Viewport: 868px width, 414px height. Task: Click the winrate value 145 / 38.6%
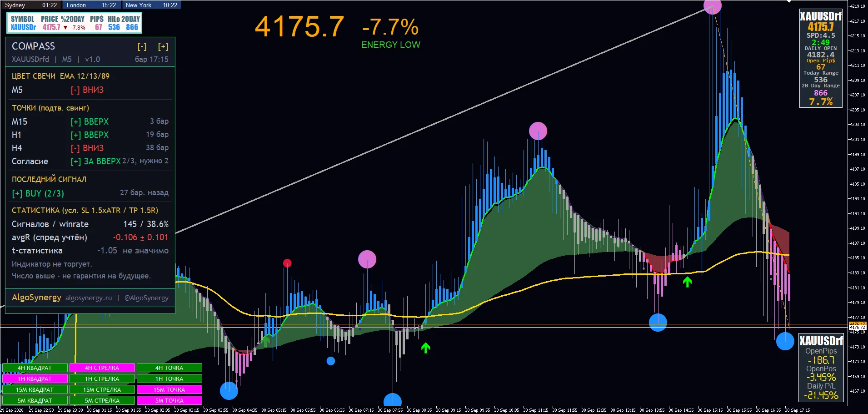coord(146,224)
